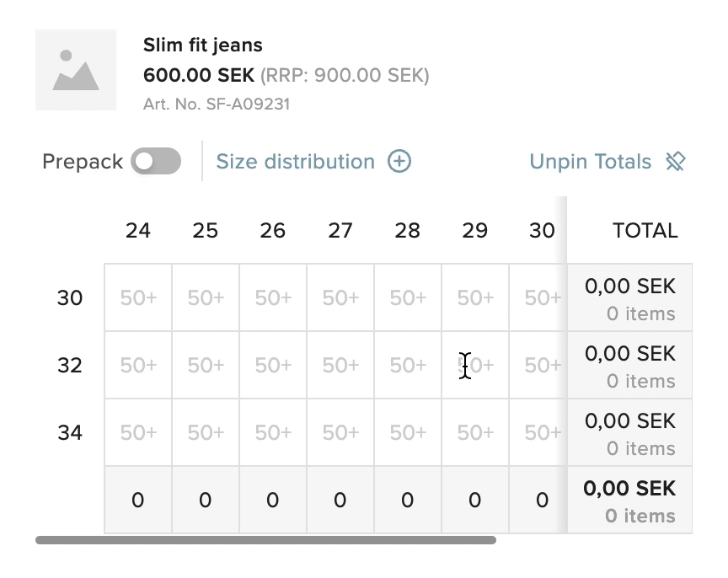The width and height of the screenshot is (728, 578).
Task: Enter quantity cell for size 25, length 32
Action: click(205, 365)
